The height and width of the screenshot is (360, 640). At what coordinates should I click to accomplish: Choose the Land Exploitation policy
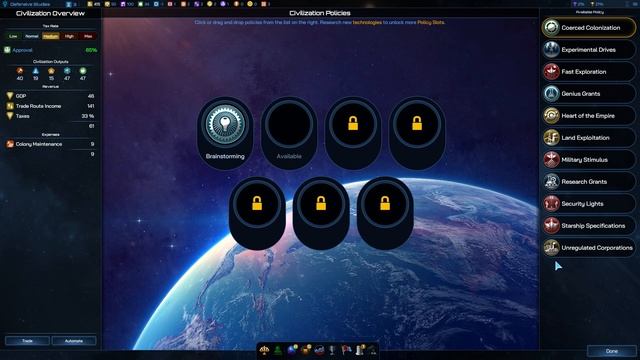tap(589, 138)
